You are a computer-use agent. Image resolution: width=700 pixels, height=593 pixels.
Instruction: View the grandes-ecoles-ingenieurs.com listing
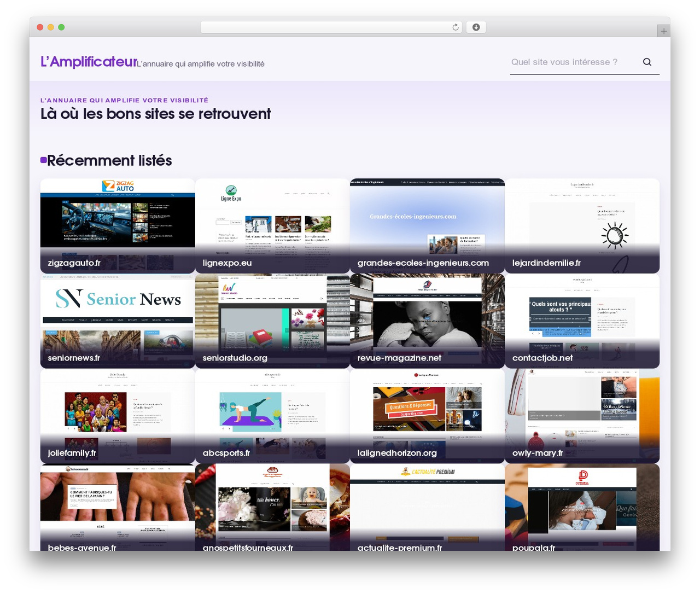427,226
